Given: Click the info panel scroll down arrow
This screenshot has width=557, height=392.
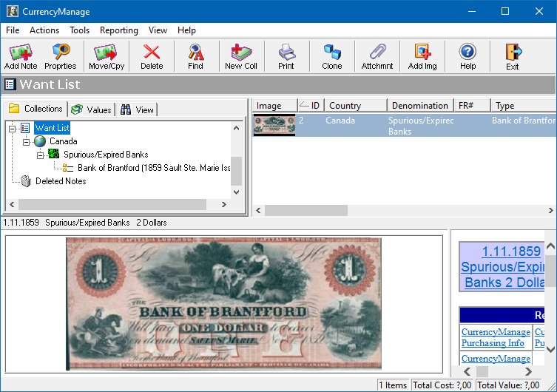Looking at the screenshot, I should tap(550, 349).
